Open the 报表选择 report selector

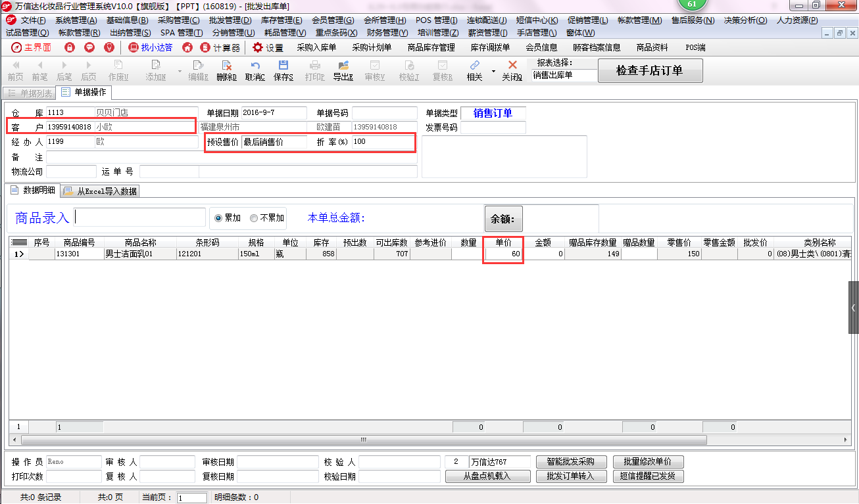(564, 75)
